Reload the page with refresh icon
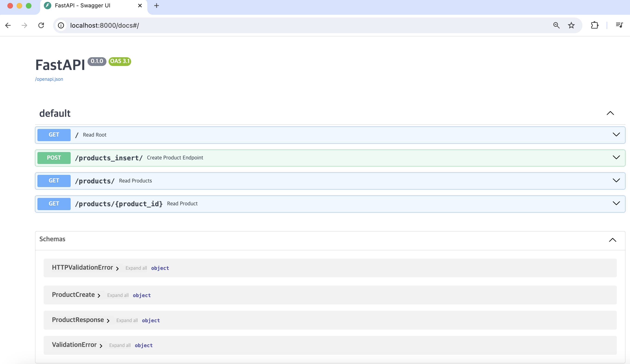 (x=41, y=25)
